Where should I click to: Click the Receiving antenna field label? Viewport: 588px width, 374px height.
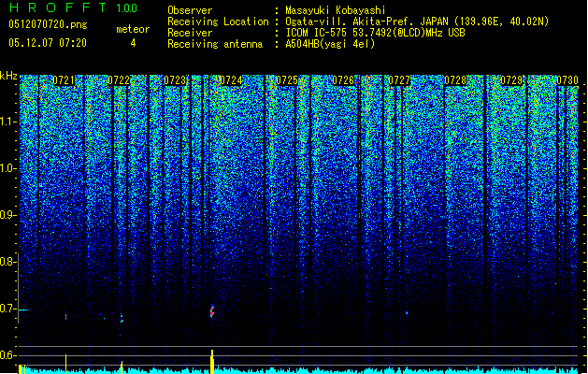(x=215, y=44)
